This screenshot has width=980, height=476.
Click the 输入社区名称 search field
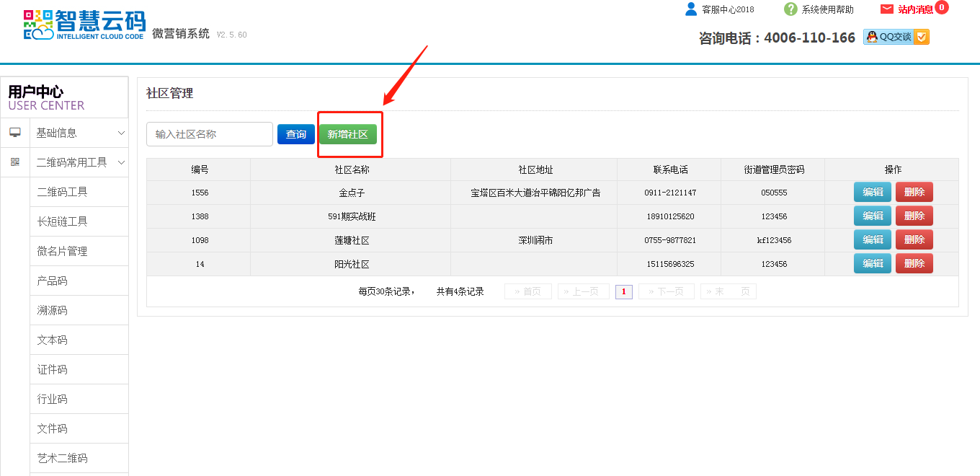(209, 134)
